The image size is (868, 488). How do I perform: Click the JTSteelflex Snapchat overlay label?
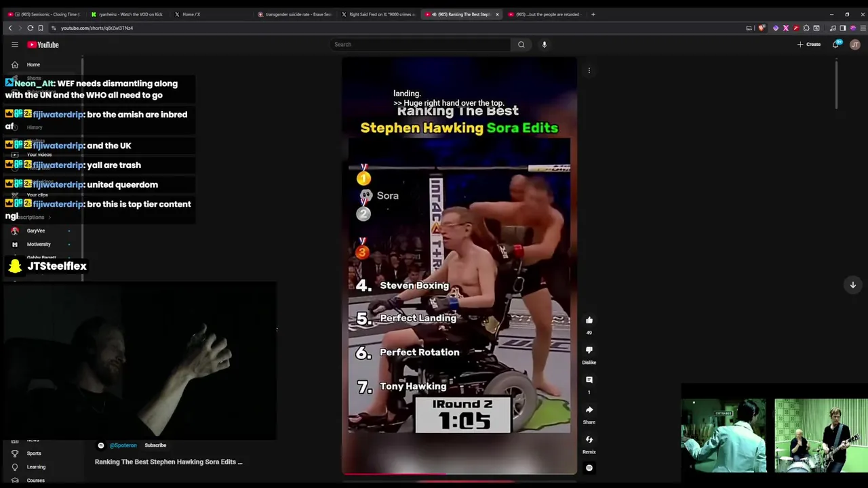(x=47, y=266)
